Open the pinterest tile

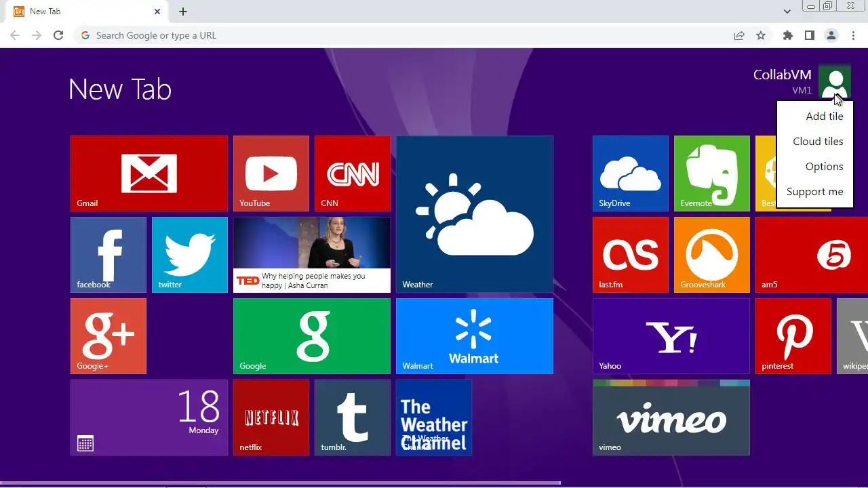(793, 336)
